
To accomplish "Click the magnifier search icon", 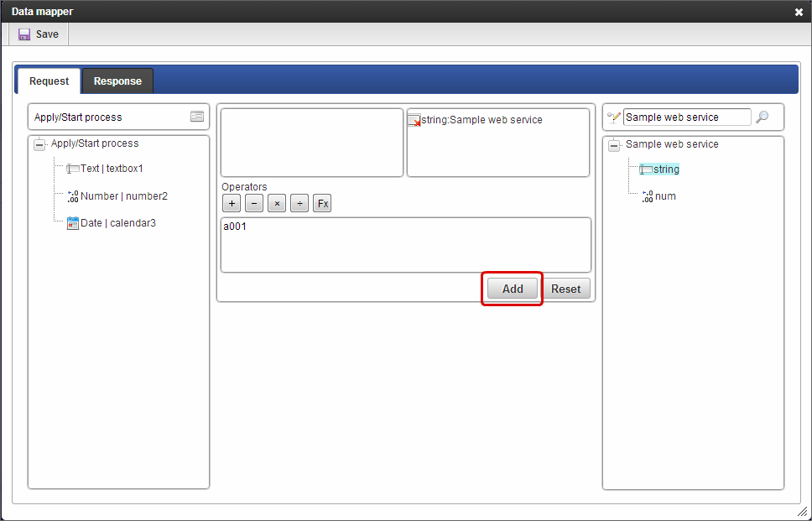I will pos(762,117).
